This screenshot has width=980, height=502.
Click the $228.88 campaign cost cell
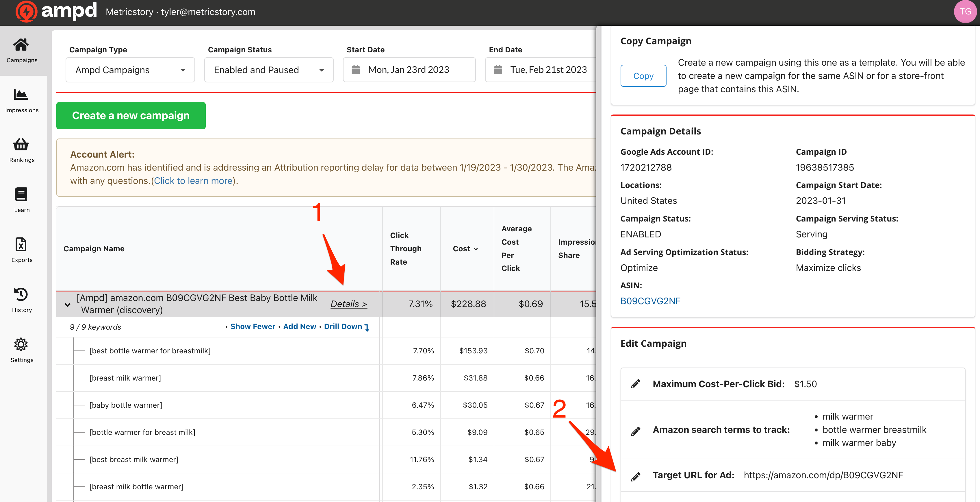click(468, 304)
